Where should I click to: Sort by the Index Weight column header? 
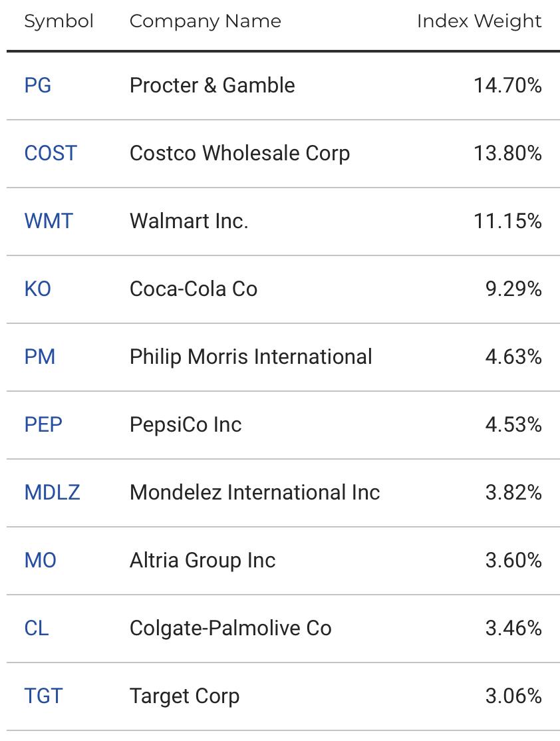click(479, 22)
